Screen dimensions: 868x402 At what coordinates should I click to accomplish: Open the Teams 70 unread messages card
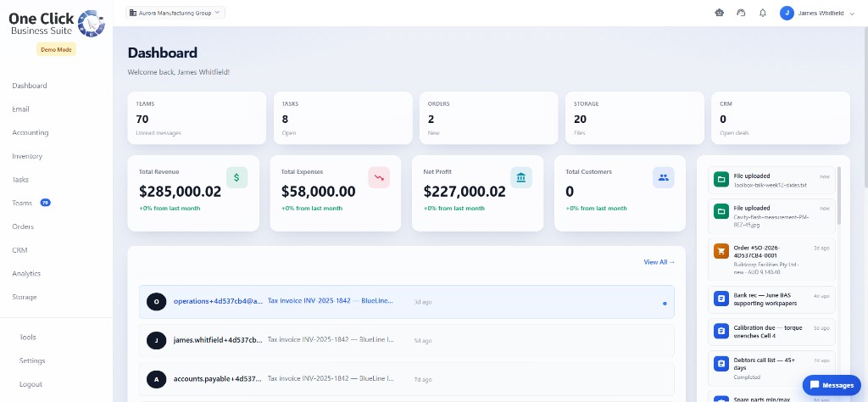[197, 118]
